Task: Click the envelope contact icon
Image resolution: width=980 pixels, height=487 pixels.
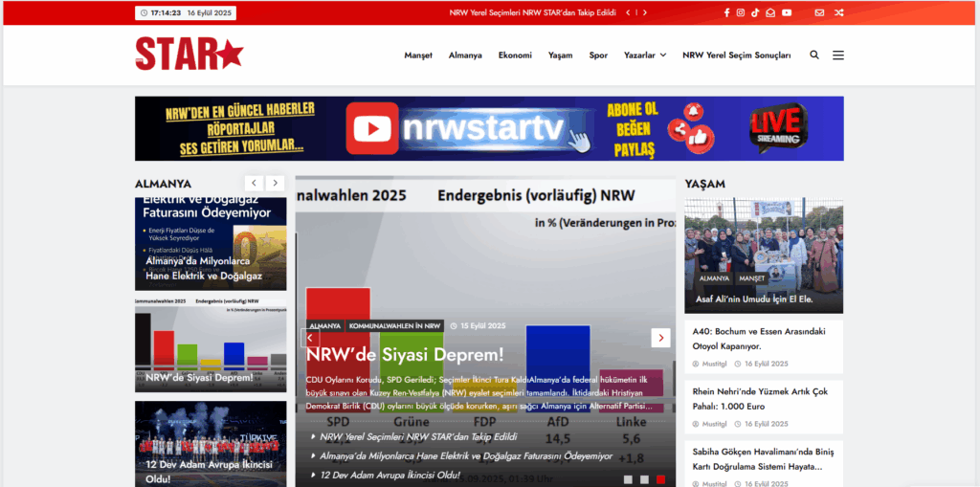Action: 819,12
